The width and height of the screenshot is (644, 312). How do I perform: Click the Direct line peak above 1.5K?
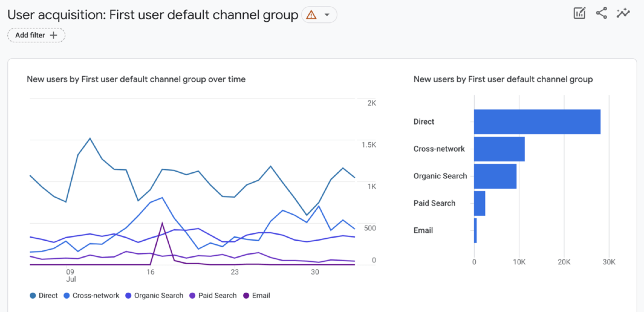point(90,139)
